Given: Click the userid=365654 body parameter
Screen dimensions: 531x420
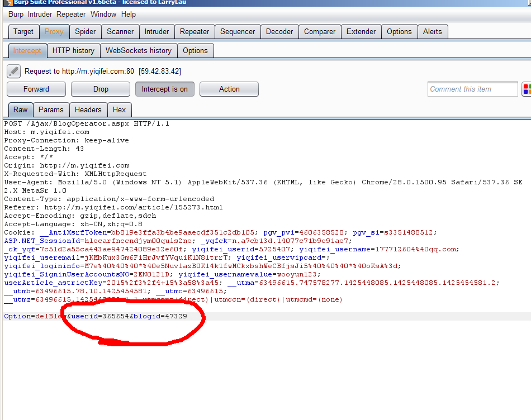Looking at the screenshot, I should click(x=100, y=316).
